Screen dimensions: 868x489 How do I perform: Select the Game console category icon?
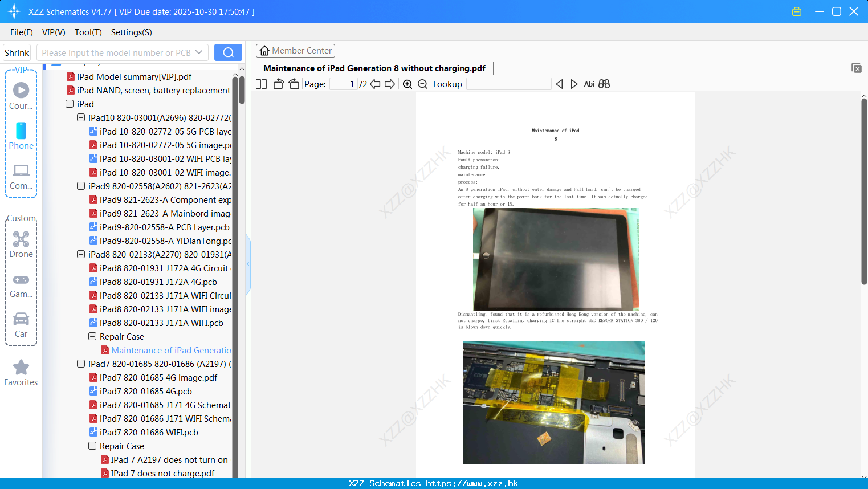[x=21, y=280]
